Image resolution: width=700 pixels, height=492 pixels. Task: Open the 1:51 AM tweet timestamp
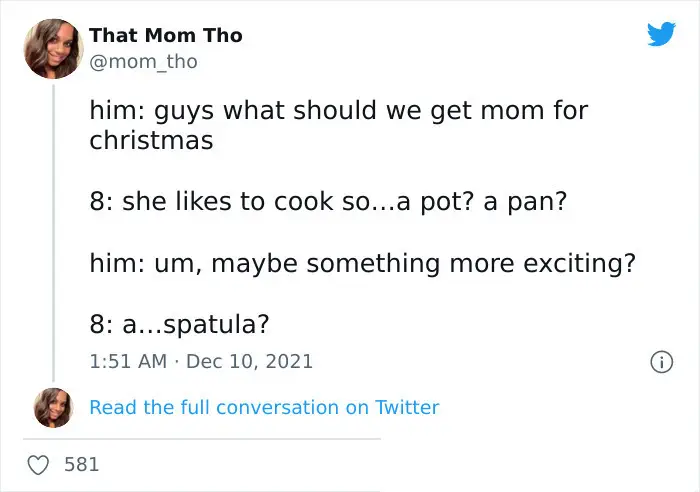pos(128,361)
